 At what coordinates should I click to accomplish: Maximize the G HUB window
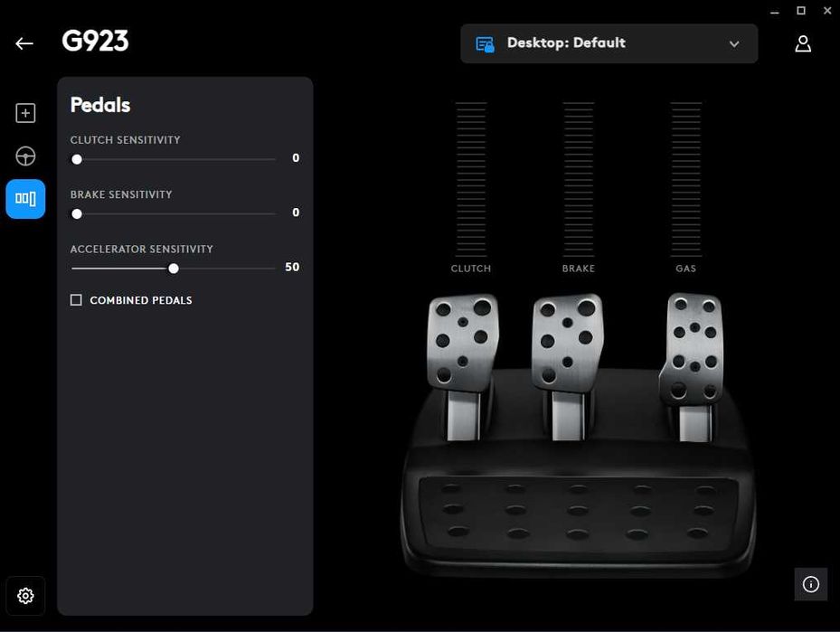click(801, 11)
